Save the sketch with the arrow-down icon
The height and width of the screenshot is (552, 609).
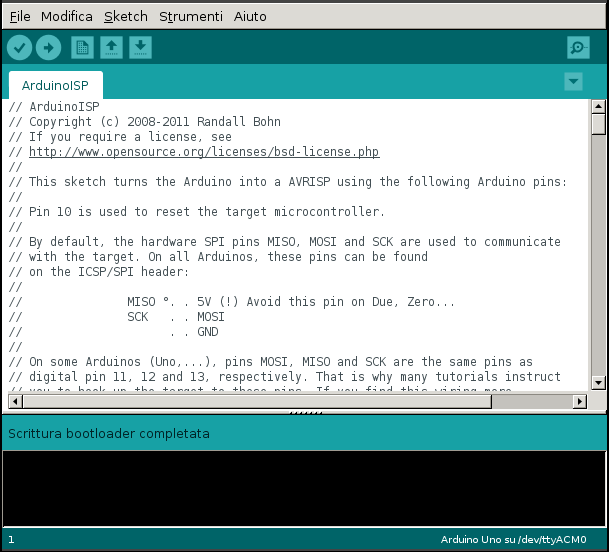tap(141, 48)
